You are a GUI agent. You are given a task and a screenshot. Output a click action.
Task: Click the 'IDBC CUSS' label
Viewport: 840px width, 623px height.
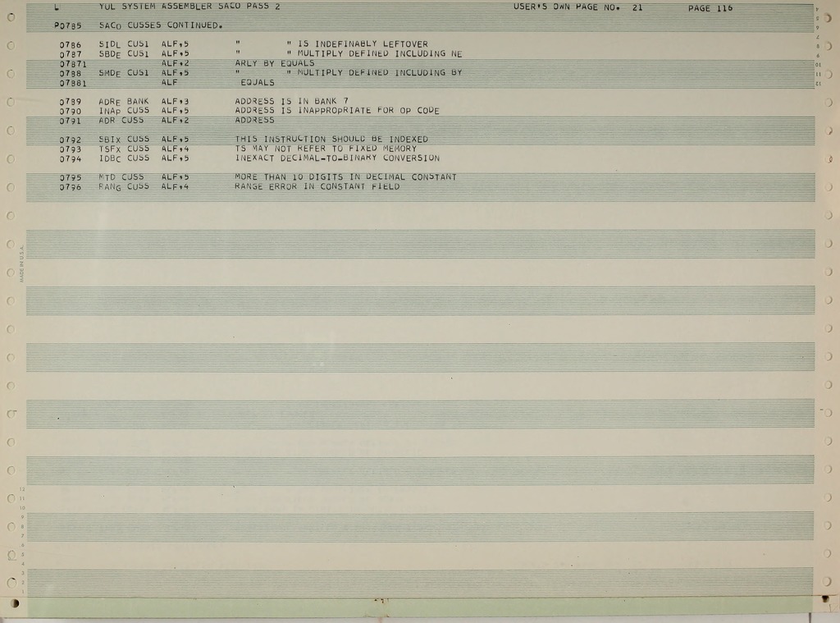coord(124,158)
